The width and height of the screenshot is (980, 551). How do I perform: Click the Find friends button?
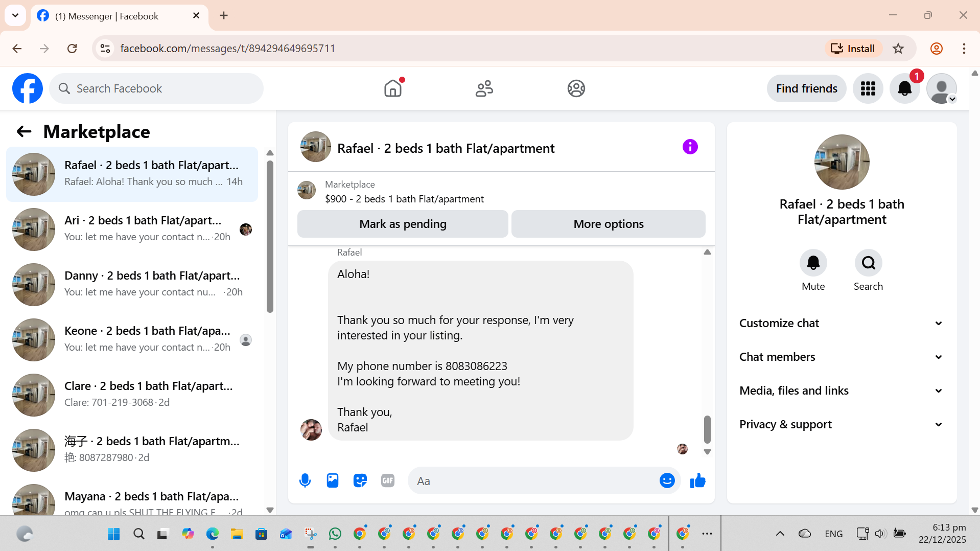pyautogui.click(x=806, y=88)
